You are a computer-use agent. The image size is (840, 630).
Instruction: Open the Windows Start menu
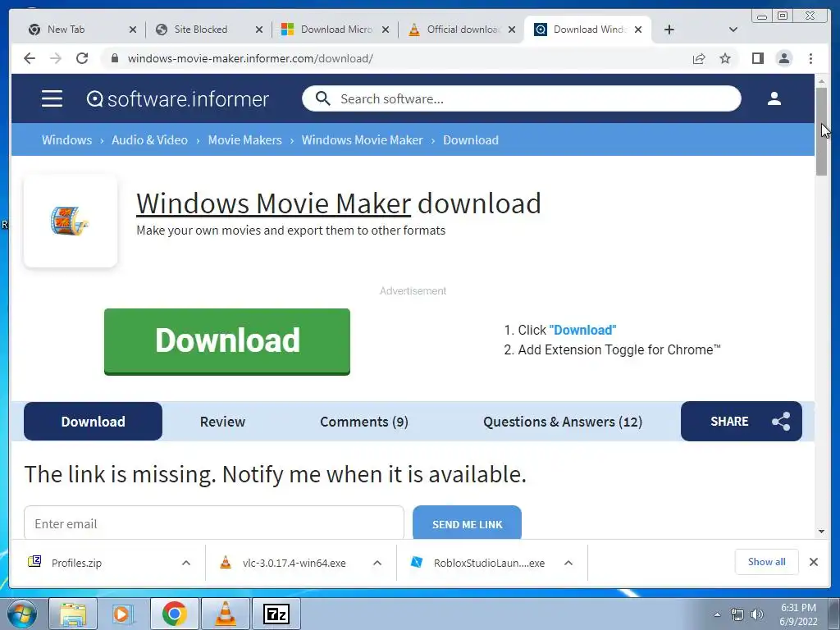tap(22, 614)
